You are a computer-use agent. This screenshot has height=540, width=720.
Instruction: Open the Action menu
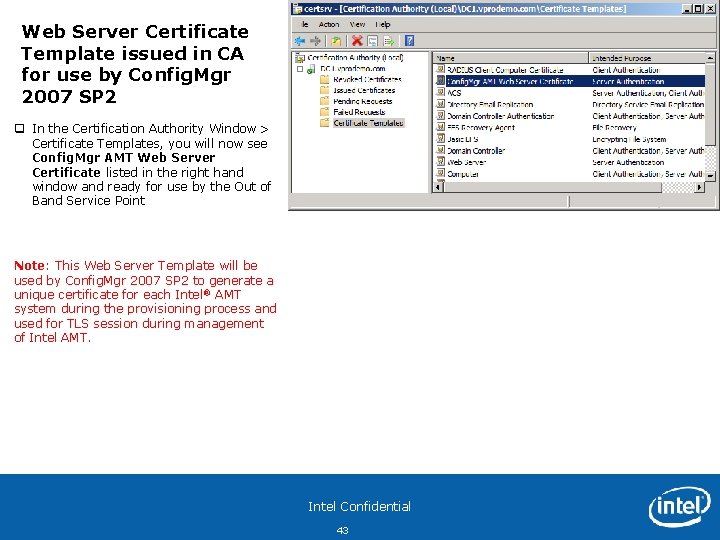click(x=329, y=24)
